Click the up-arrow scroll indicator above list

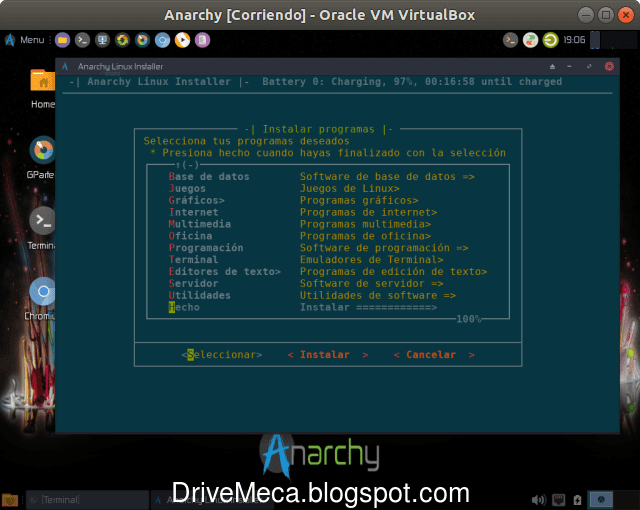pos(187,165)
